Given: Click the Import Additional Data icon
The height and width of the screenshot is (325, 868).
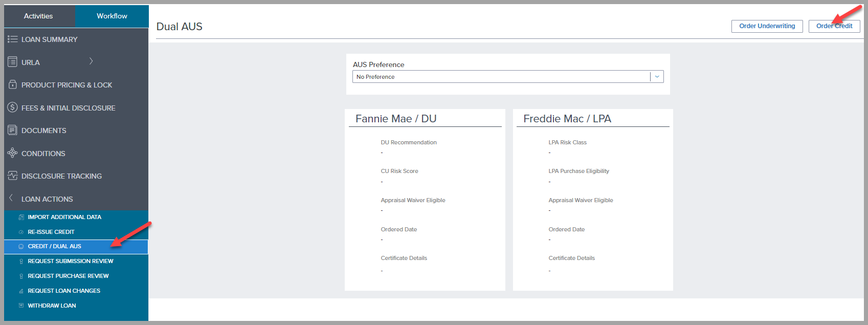Looking at the screenshot, I should pyautogui.click(x=21, y=218).
